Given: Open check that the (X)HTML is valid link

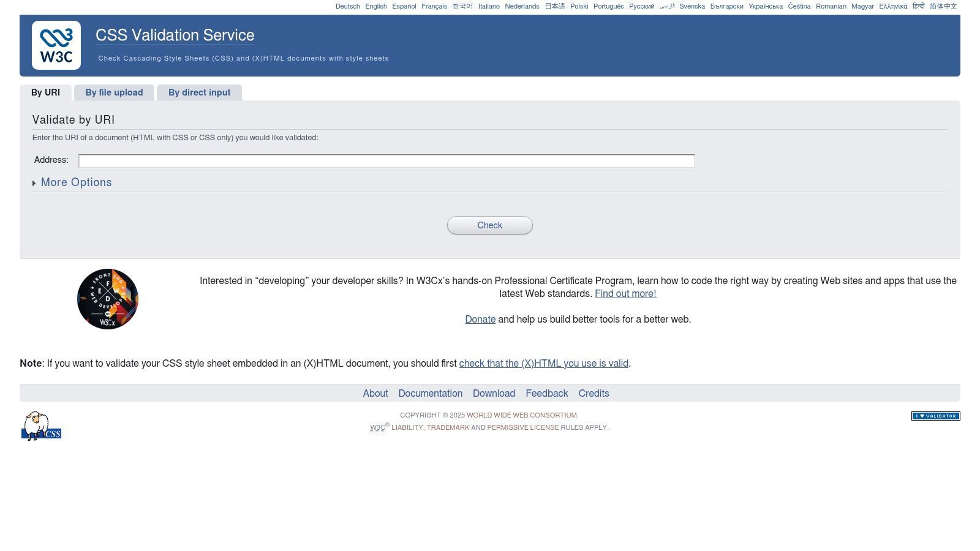Looking at the screenshot, I should (x=544, y=364).
